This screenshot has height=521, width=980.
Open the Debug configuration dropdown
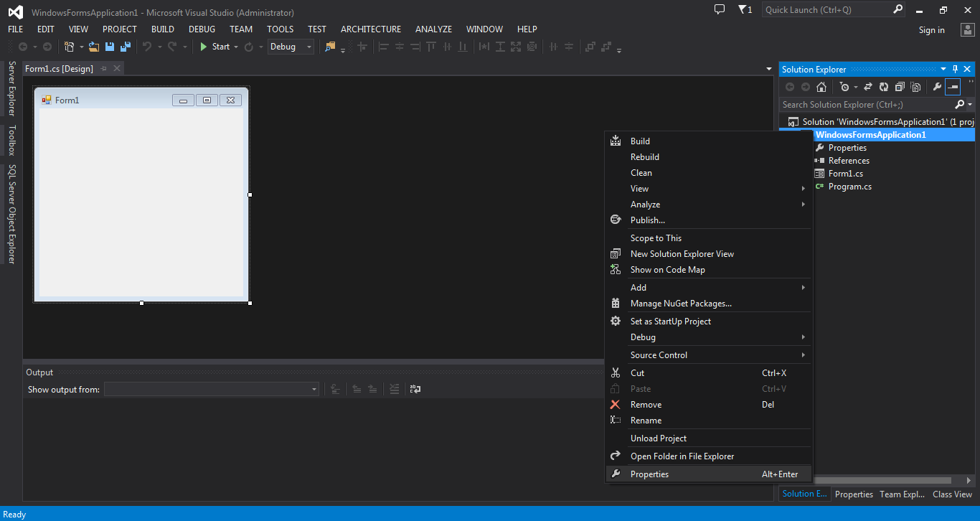point(291,47)
